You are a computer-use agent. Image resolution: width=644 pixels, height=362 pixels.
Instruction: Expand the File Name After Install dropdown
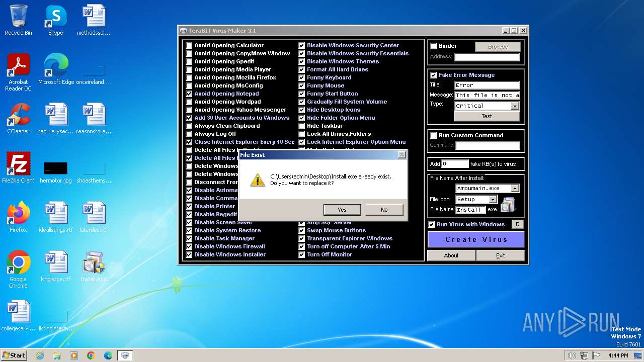[515, 189]
